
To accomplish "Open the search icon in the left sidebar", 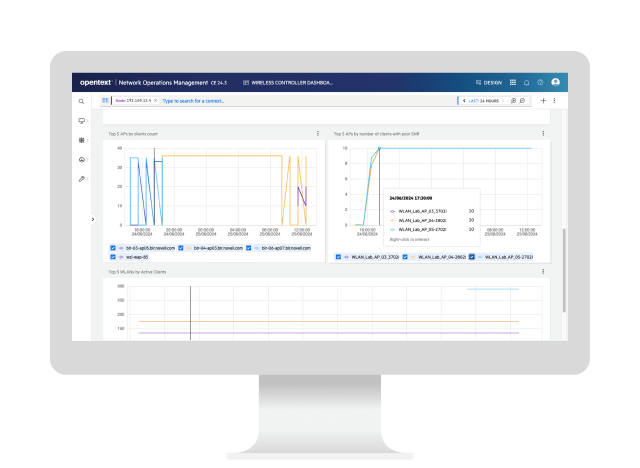I will (81, 102).
